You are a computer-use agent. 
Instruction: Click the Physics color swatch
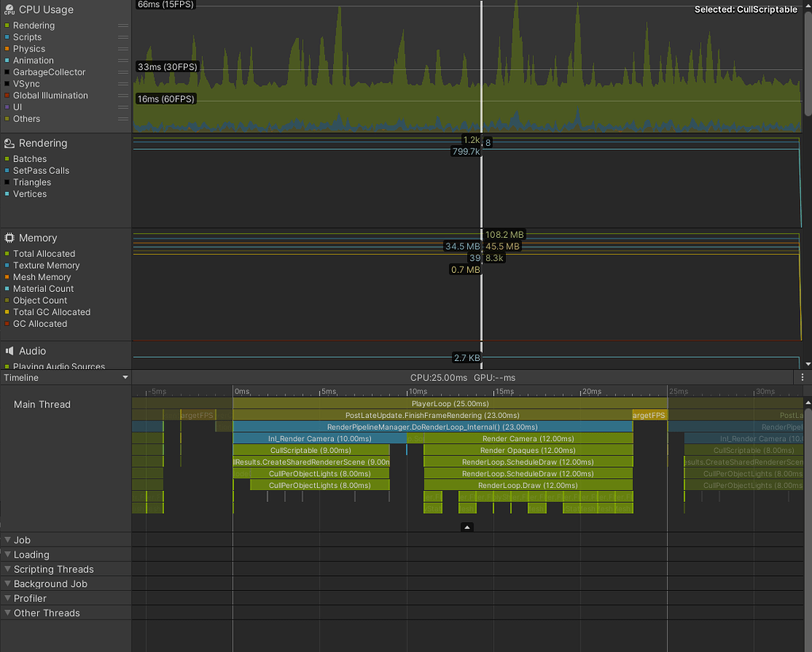[x=7, y=48]
